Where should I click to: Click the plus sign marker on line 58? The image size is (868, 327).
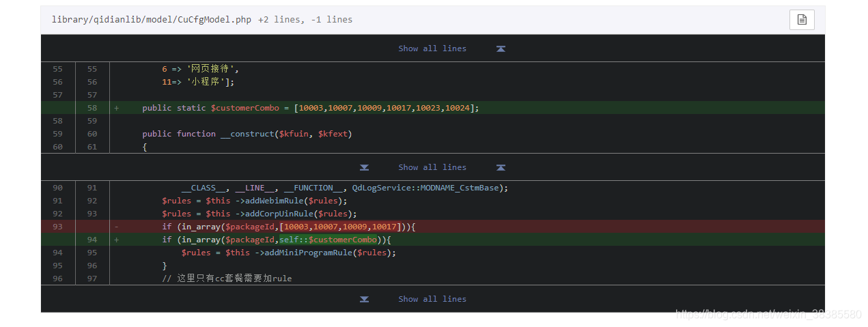[116, 108]
